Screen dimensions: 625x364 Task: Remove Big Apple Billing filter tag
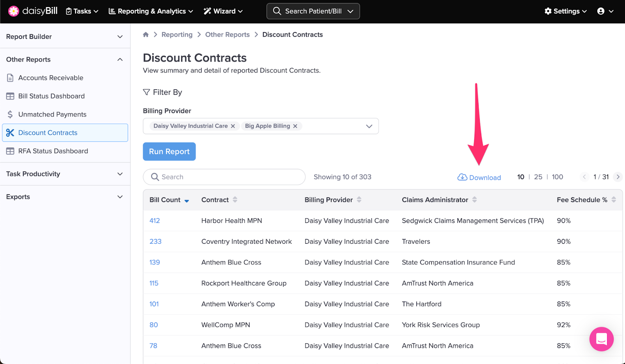(295, 126)
